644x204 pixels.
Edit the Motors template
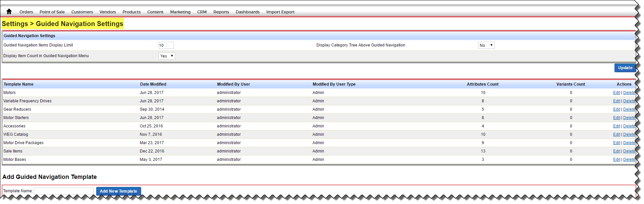(617, 93)
